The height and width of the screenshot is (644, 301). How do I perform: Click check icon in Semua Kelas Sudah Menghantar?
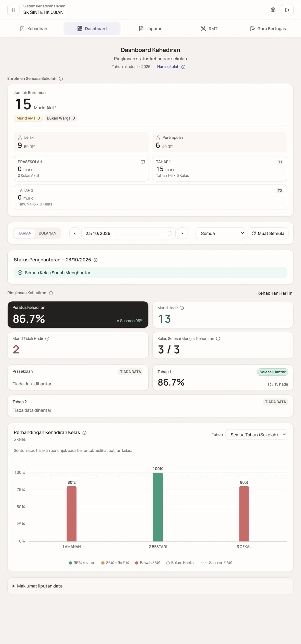(x=20, y=273)
